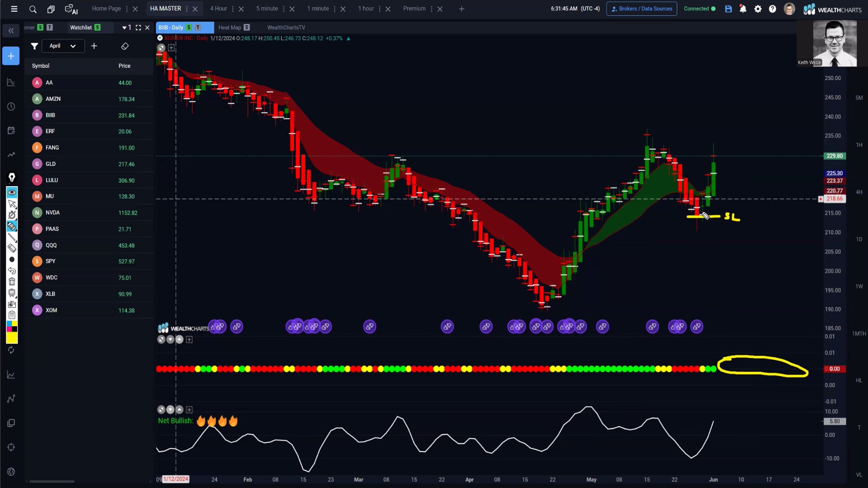
Task: Open the CMYK color palette swatch
Action: click(x=12, y=326)
